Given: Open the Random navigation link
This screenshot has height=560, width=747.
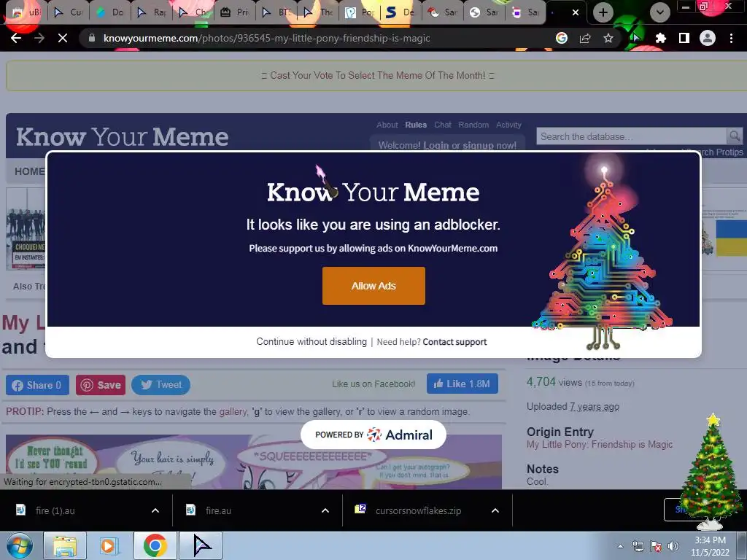Looking at the screenshot, I should (473, 125).
